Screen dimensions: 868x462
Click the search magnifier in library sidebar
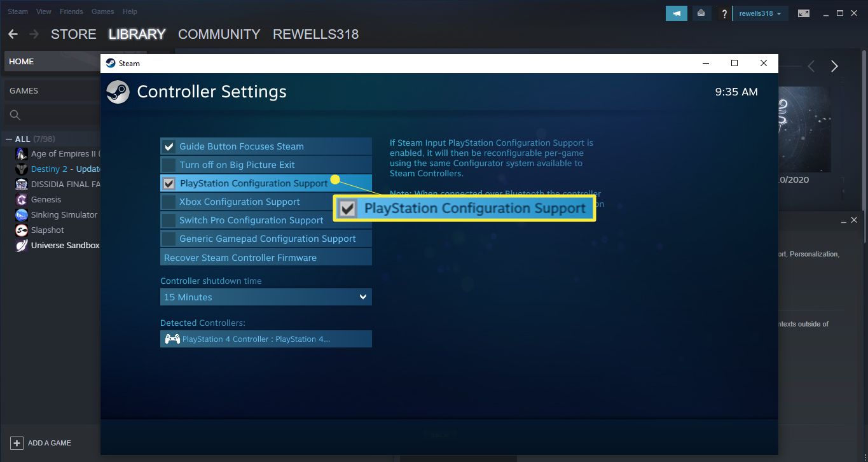point(15,115)
